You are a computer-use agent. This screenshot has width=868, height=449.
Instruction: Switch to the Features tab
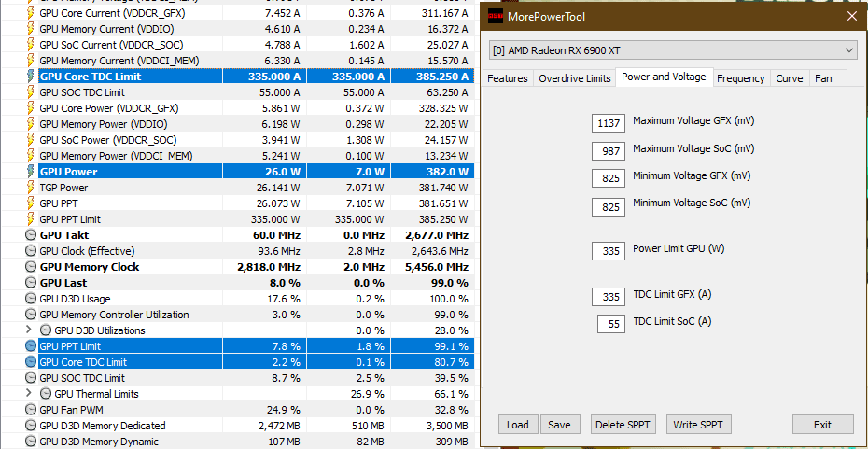tap(508, 78)
